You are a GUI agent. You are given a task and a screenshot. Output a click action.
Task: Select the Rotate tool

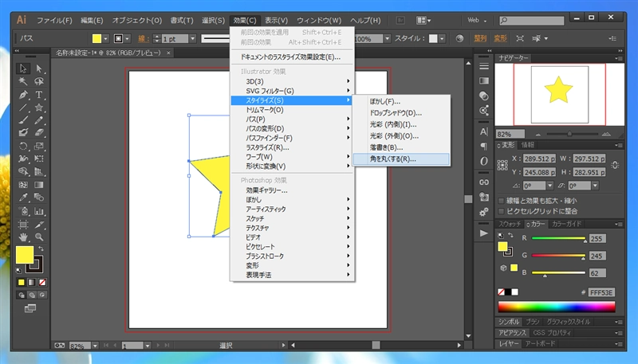click(x=23, y=146)
